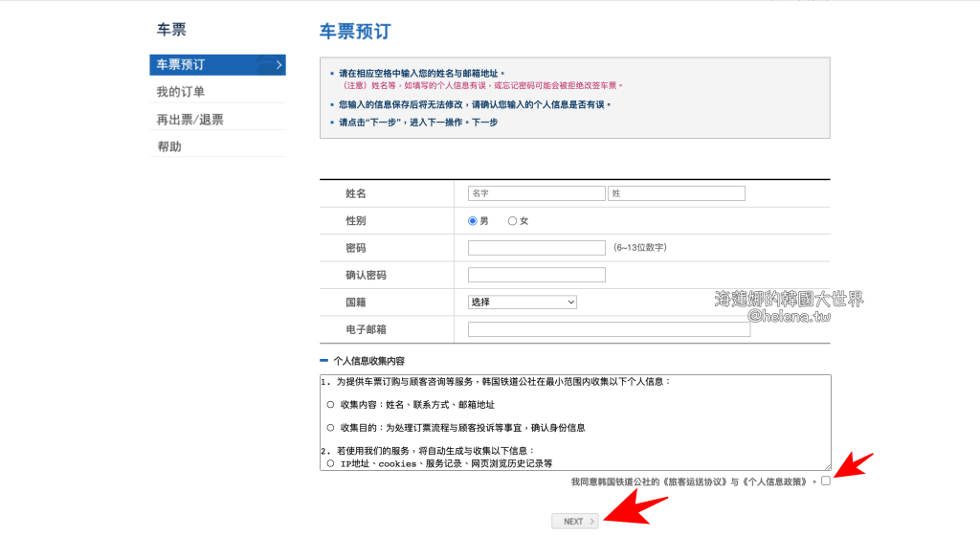980x537 pixels.
Task: Click into the 确认密码 field
Action: (536, 275)
